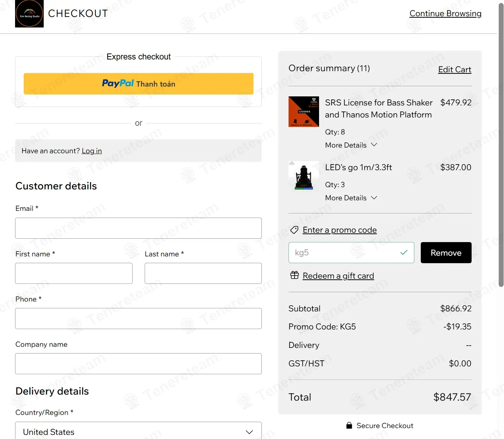Click the Secure Checkout lock icon
This screenshot has width=504, height=439.
click(349, 425)
